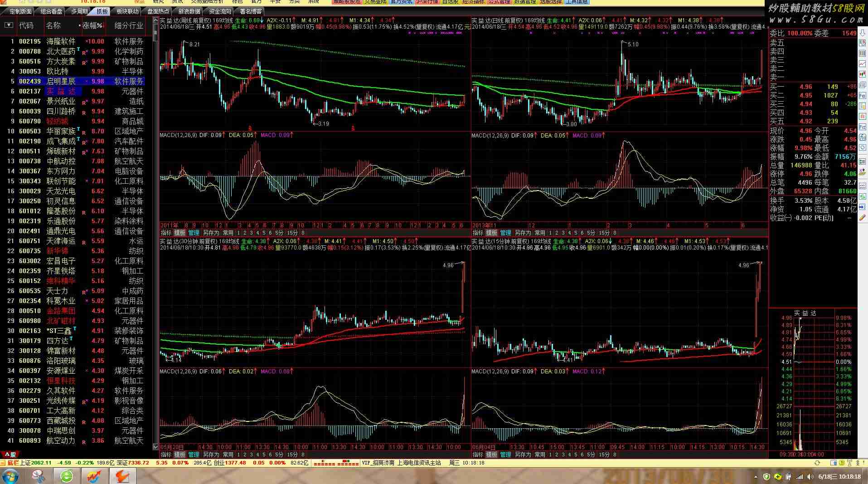
Task: Click 管理 under the daily chart
Action: click(505, 233)
